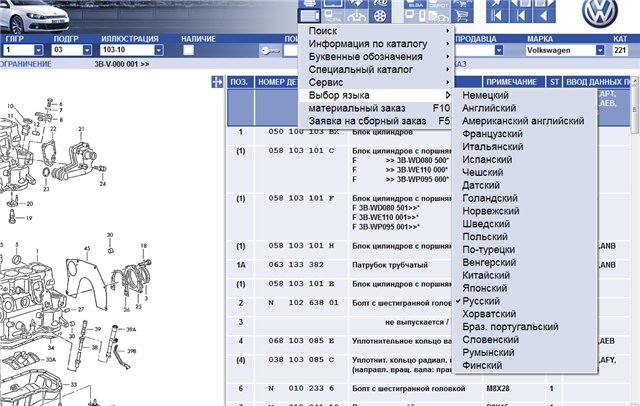Click the vehicle icon below DEPOT
The height and width of the screenshot is (406, 640).
pyautogui.click(x=438, y=16)
